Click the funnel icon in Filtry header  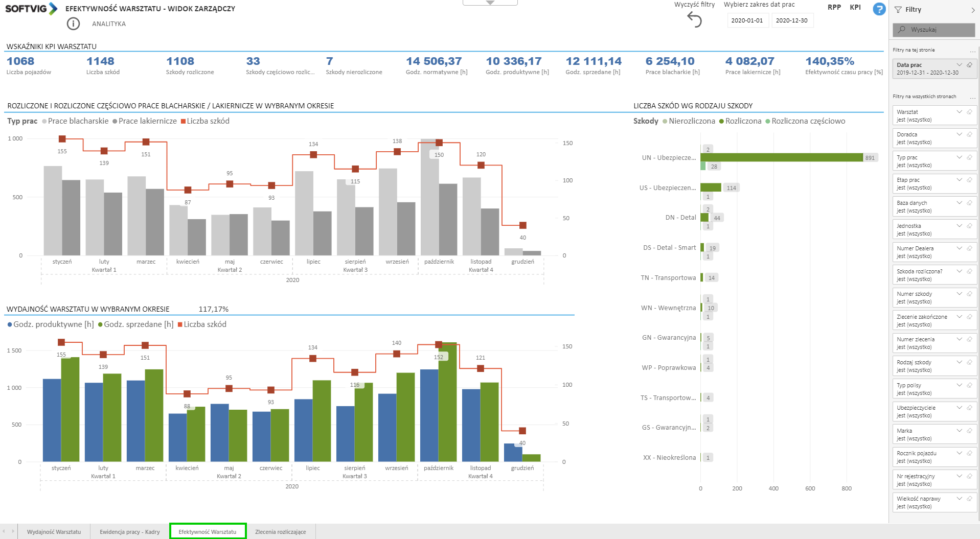pos(898,10)
